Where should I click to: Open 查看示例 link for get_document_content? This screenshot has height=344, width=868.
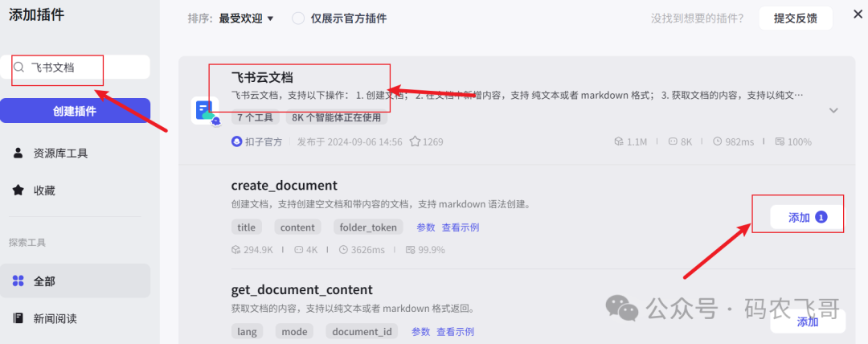pos(455,332)
